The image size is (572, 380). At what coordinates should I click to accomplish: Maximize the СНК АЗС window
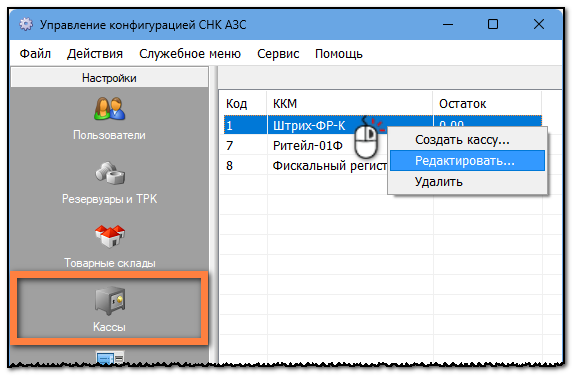point(493,24)
